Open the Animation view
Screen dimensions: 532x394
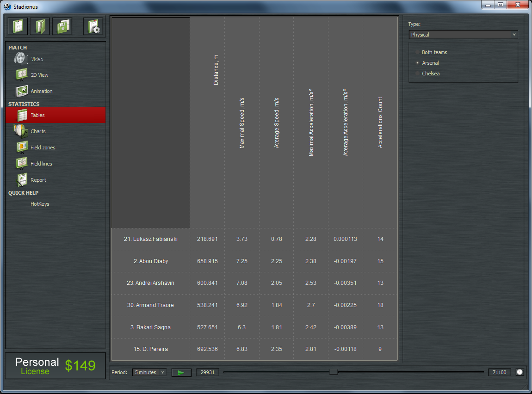point(41,91)
